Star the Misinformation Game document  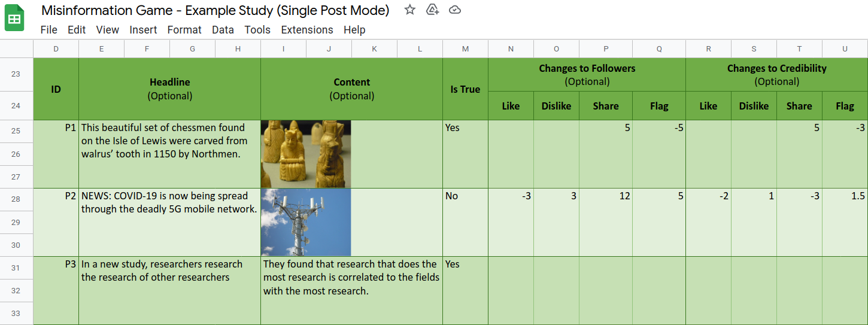(x=410, y=10)
